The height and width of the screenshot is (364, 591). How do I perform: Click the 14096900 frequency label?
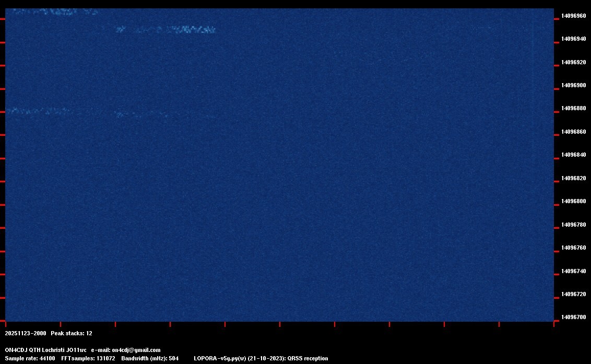click(x=573, y=85)
